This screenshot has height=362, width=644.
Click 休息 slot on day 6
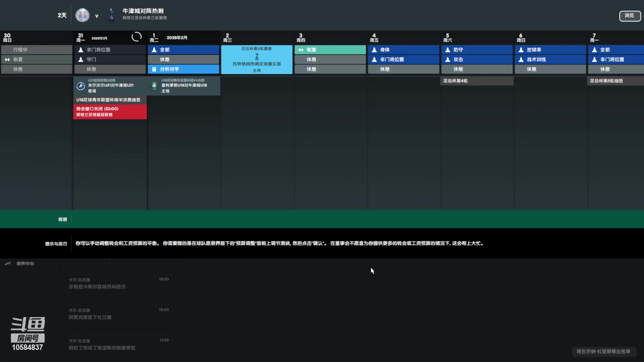[x=550, y=69]
